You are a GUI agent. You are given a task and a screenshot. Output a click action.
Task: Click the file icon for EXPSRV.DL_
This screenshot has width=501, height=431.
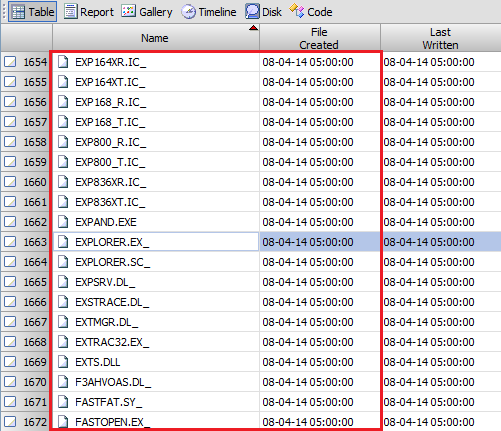tap(63, 282)
